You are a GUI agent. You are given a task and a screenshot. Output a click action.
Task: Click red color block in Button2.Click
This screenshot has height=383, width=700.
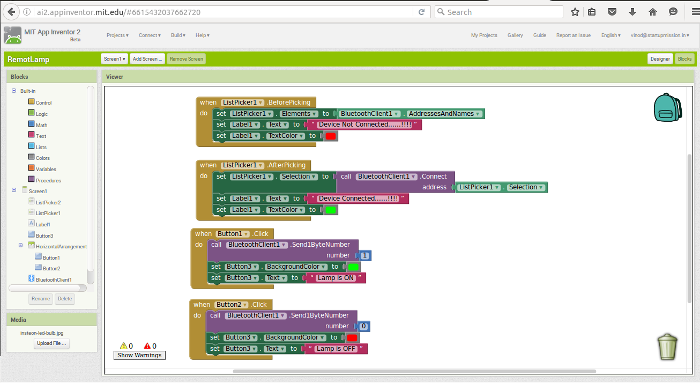click(x=352, y=338)
